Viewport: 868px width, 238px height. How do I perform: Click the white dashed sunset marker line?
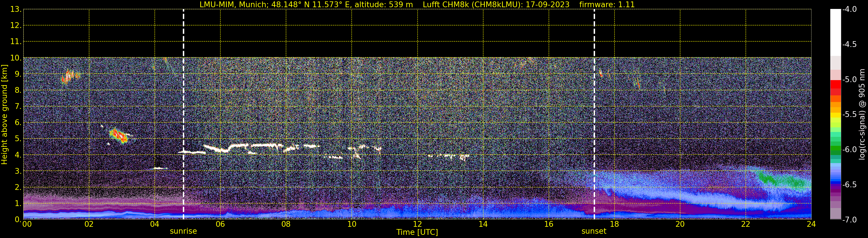click(x=594, y=114)
